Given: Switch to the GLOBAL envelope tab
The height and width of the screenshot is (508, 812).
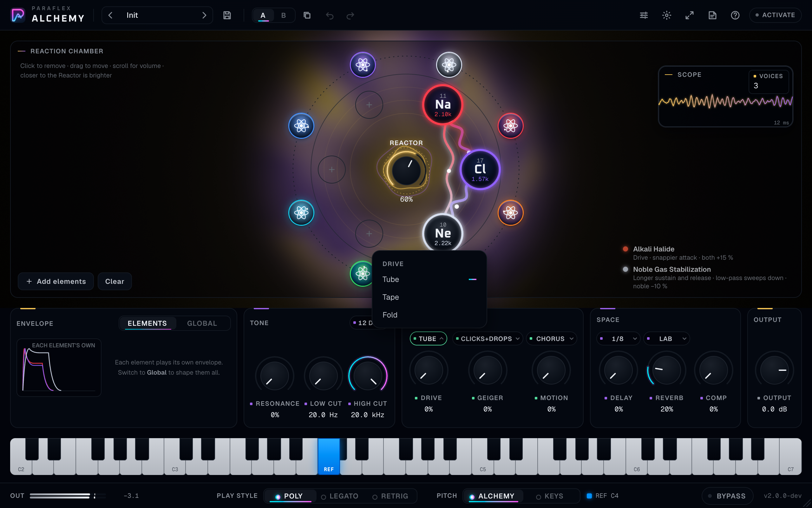Looking at the screenshot, I should coord(202,323).
